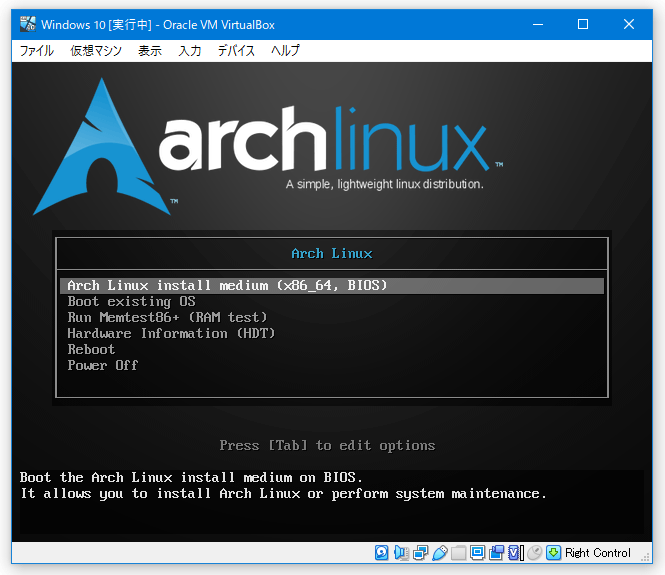
Task: Minimize the VirtualBox window
Action: point(538,25)
